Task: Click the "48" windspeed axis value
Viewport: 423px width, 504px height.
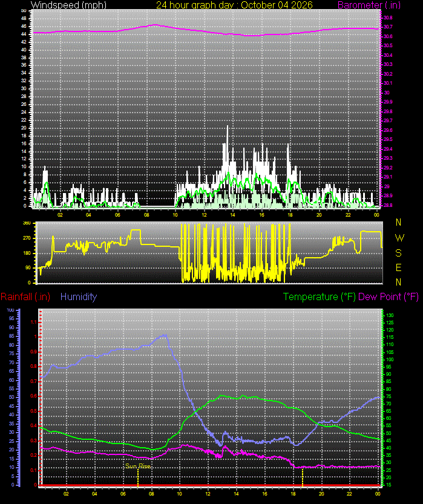Action: pyautogui.click(x=24, y=19)
